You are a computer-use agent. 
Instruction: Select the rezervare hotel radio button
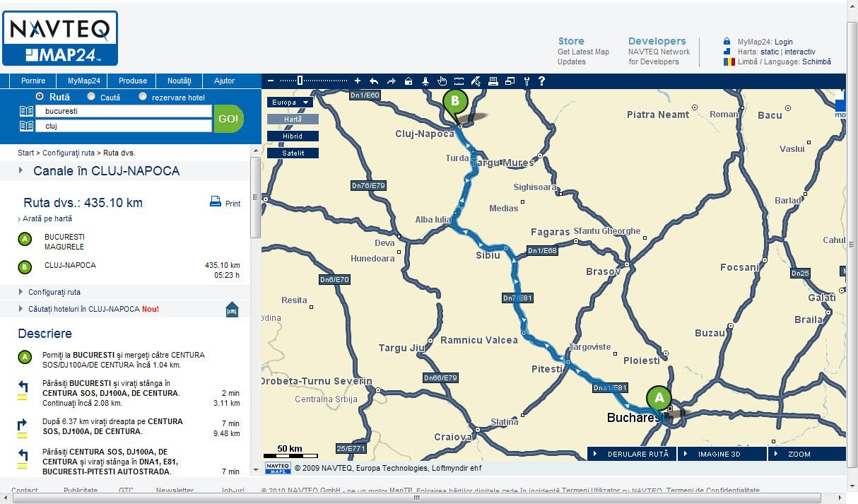pos(143,96)
